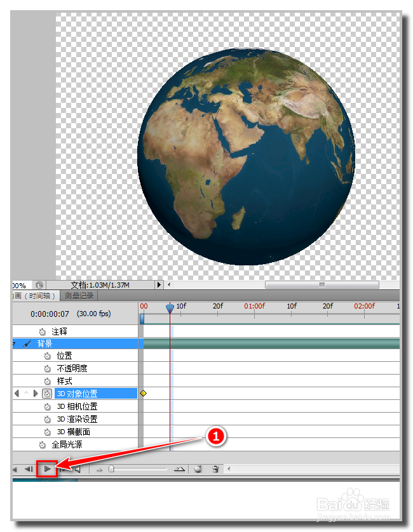
Task: Click the 3D earth globe on canvas
Action: [x=246, y=156]
